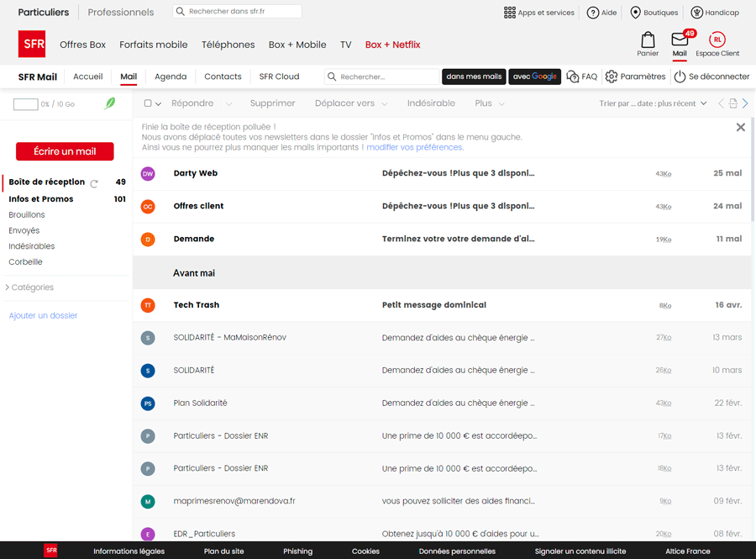Click Plan Solidarité PS avatar

(148, 403)
